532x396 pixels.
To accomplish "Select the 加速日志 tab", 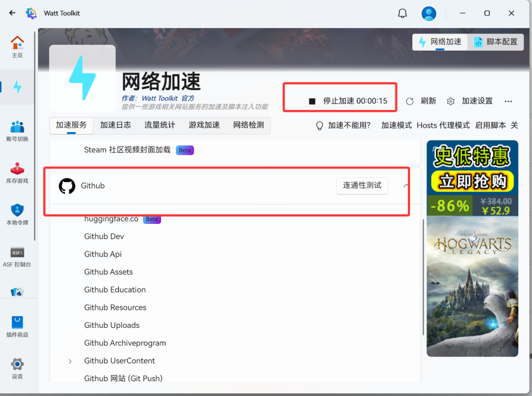I will [115, 125].
